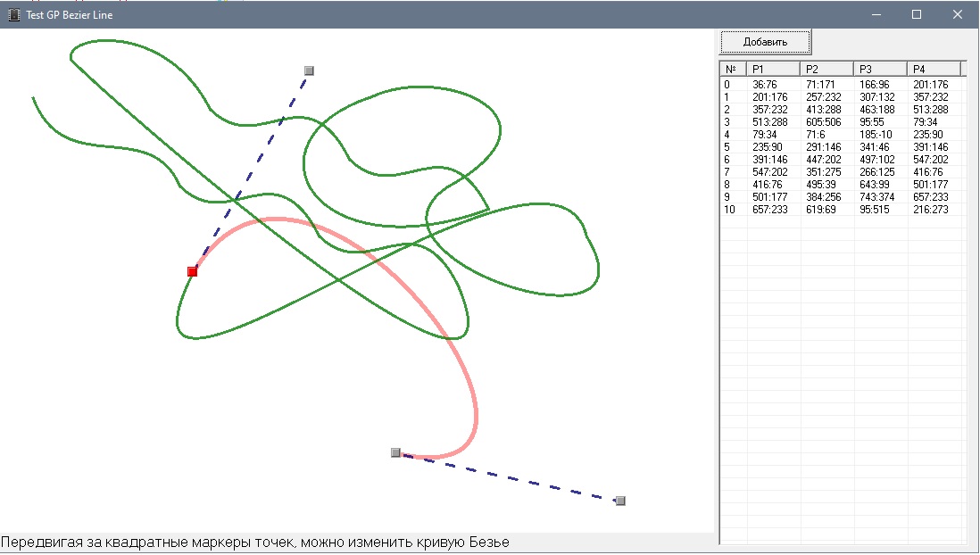This screenshot has height=555, width=980.
Task: Click the P3 column header
Action: [x=880, y=69]
